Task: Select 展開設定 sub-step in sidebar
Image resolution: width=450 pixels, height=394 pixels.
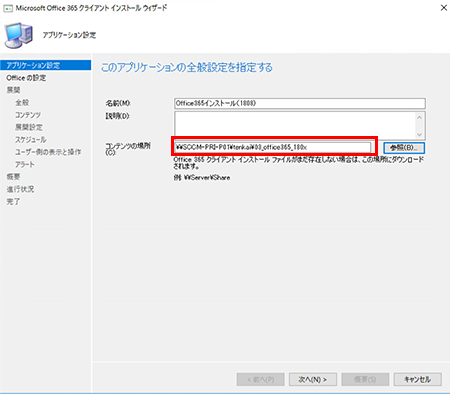Action: click(29, 127)
